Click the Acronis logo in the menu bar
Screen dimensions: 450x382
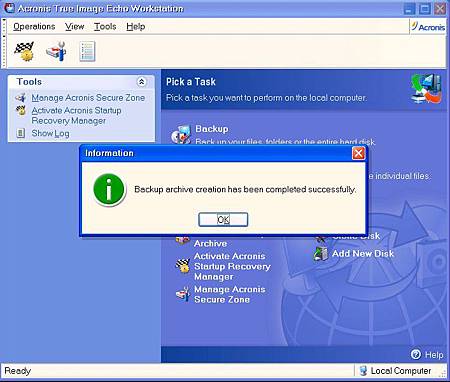click(428, 27)
